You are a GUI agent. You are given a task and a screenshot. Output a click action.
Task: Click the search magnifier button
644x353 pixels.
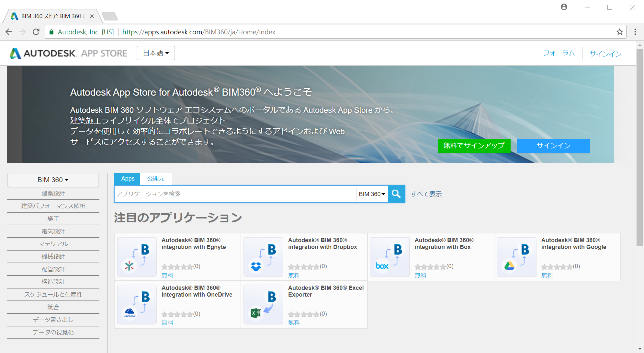coord(396,194)
